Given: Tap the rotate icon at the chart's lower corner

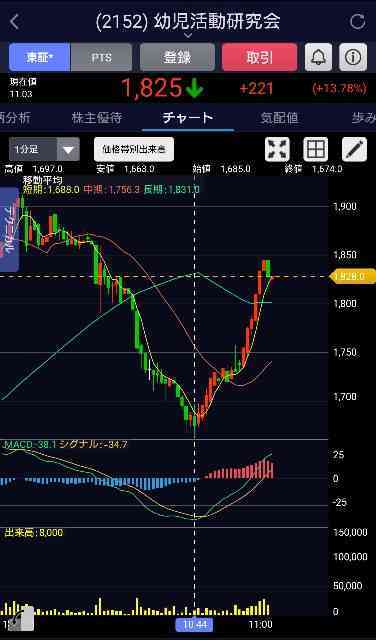Looking at the screenshot, I should (x=21, y=619).
